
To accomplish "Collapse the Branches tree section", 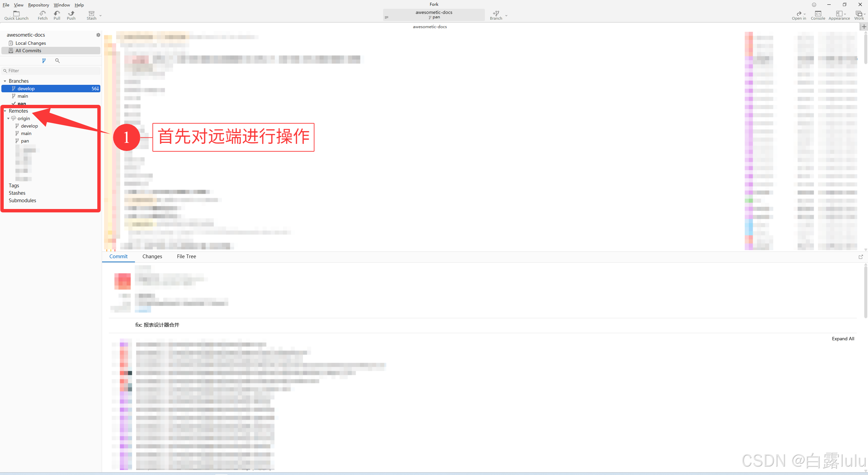I will click(x=5, y=81).
